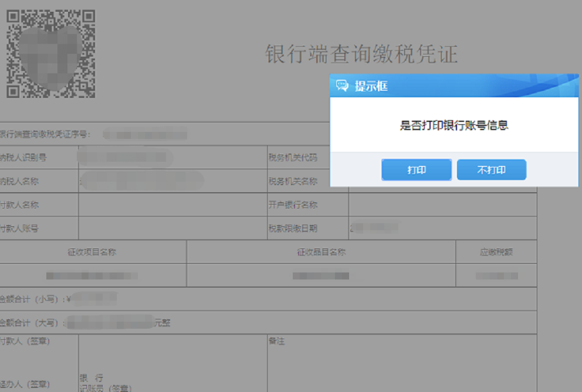Click the 付款人（签章） label
This screenshot has width=582, height=392.
pyautogui.click(x=25, y=341)
